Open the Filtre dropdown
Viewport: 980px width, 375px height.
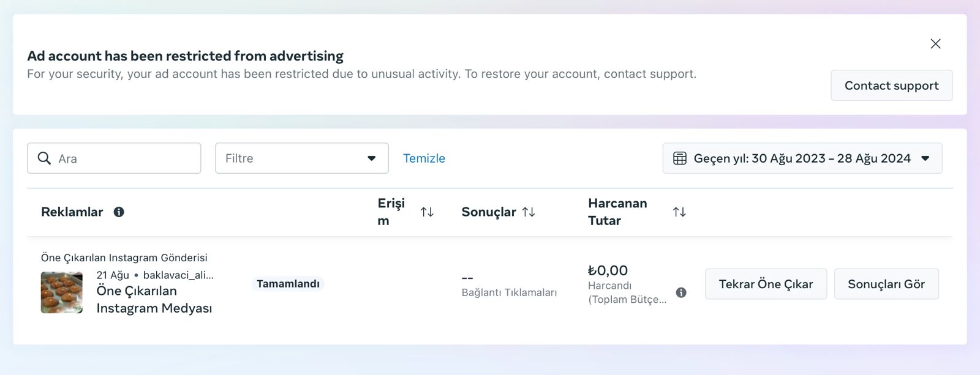pyautogui.click(x=302, y=158)
